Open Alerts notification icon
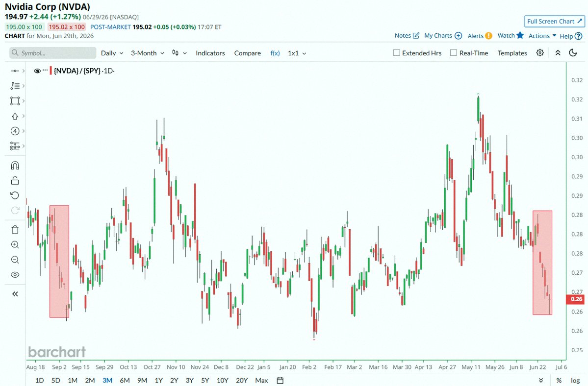Viewport: 588px width, 386px height. (488, 36)
